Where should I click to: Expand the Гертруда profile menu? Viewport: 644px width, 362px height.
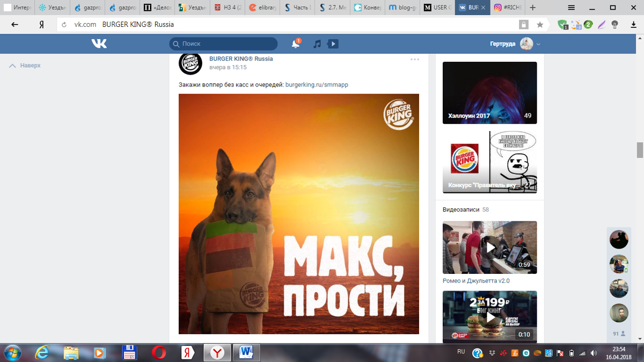(515, 44)
